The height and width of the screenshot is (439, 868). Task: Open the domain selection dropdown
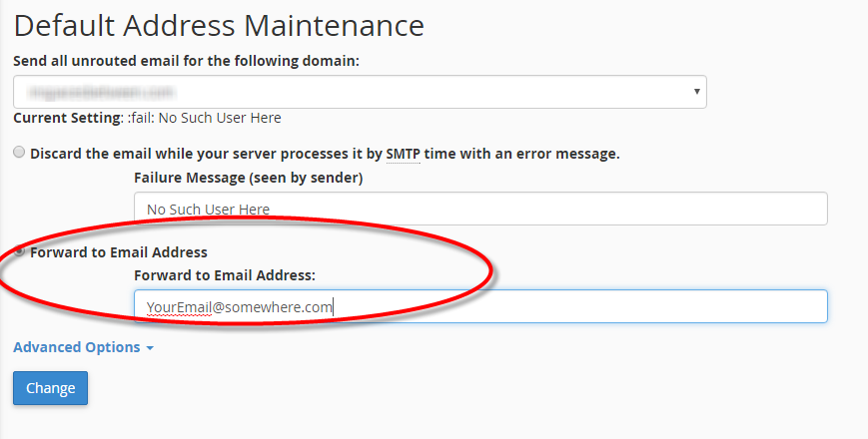(360, 92)
